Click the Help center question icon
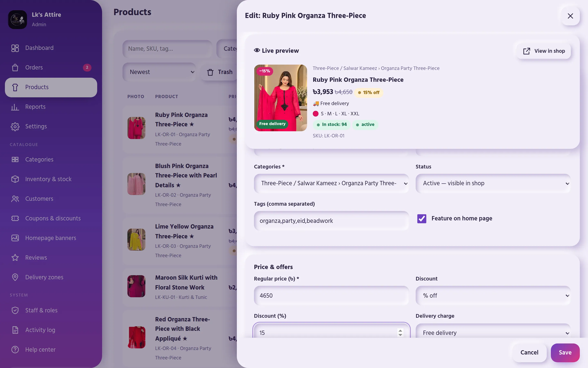This screenshot has width=588, height=368. point(15,350)
